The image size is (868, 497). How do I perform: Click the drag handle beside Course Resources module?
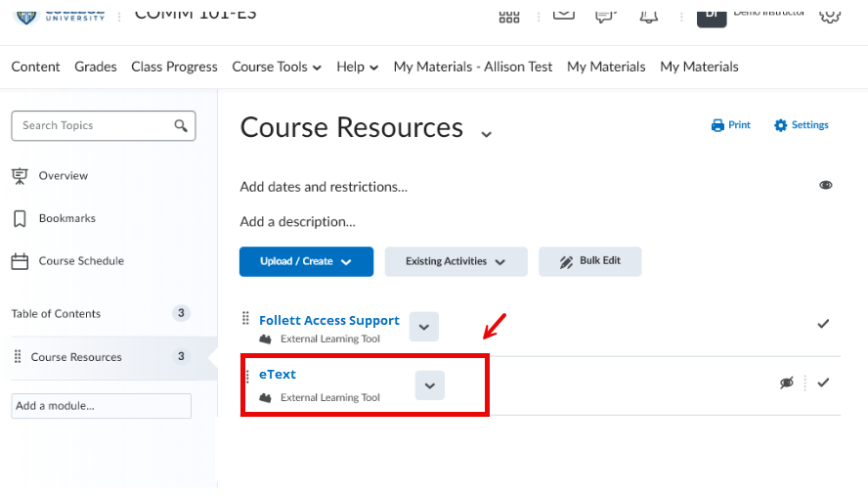pyautogui.click(x=18, y=356)
